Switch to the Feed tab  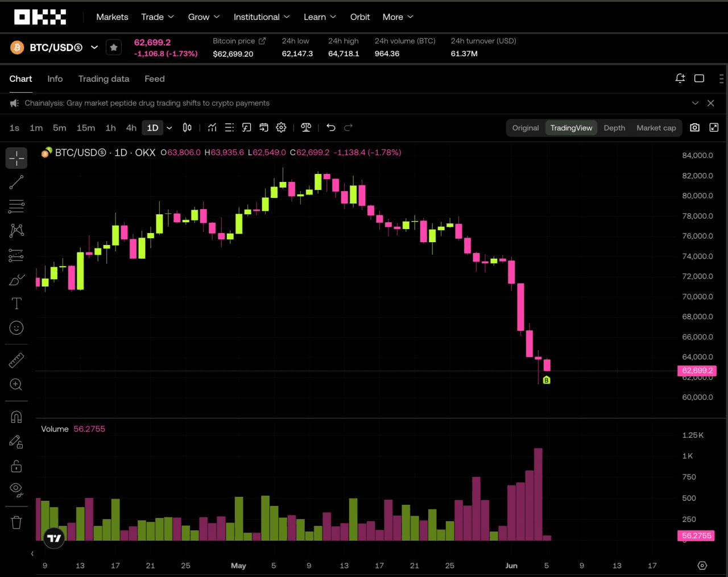click(x=155, y=79)
